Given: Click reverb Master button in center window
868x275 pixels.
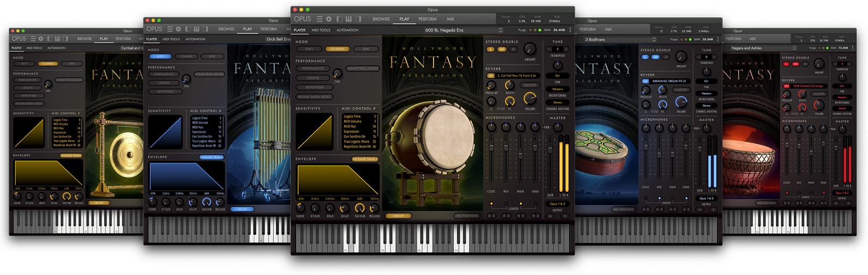Looking at the screenshot, I should [x=530, y=85].
